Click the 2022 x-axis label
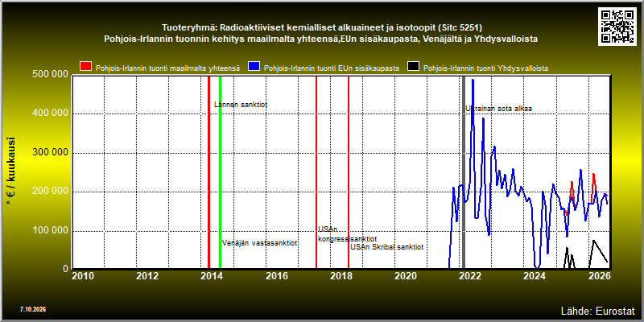 point(469,276)
